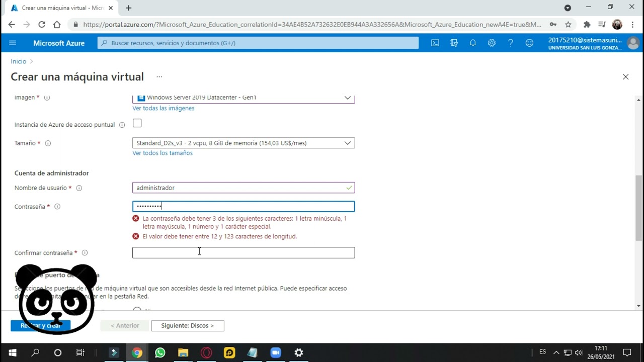Focus the Confirmar contraseña field
644x362 pixels.
(244, 253)
